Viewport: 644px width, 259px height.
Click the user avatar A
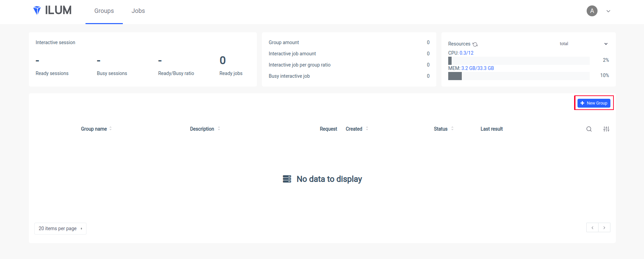click(x=592, y=11)
